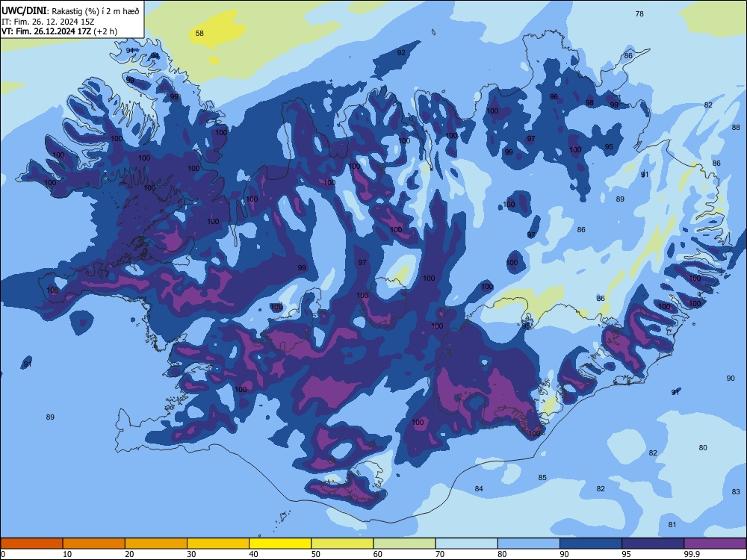Click the '92' value on the northern island
This screenshot has width=747, height=560.
(x=401, y=52)
